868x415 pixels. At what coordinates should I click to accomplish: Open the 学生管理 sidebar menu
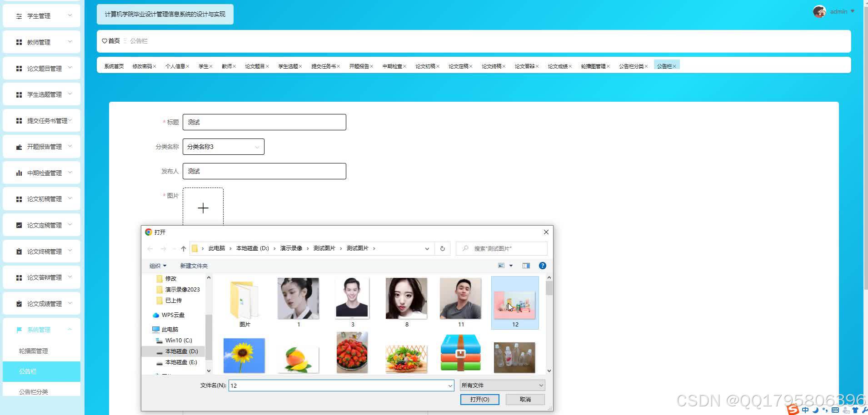coord(41,16)
